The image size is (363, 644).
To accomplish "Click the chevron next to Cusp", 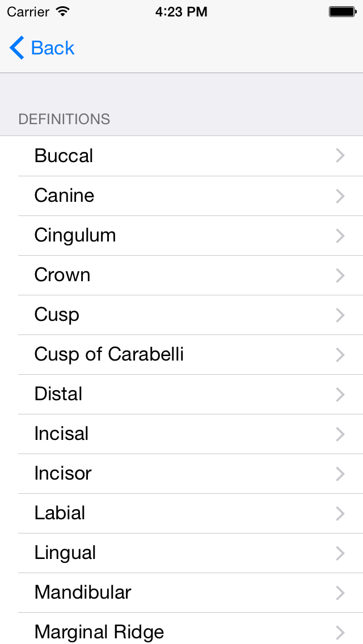I will coord(340,315).
